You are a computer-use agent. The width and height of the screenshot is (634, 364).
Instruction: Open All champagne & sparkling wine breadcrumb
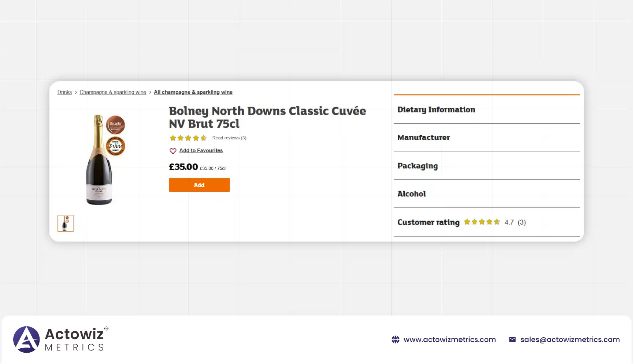pyautogui.click(x=193, y=92)
